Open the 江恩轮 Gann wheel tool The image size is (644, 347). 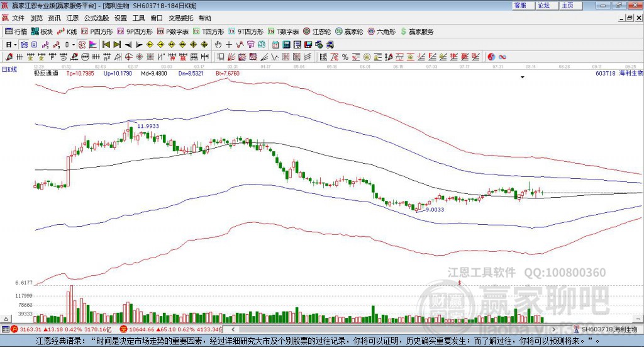click(x=317, y=31)
